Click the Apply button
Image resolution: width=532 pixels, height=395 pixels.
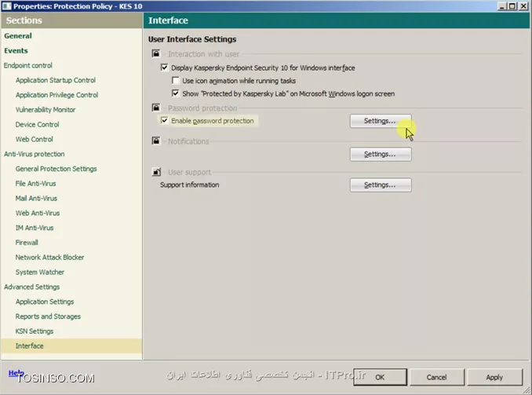494,377
